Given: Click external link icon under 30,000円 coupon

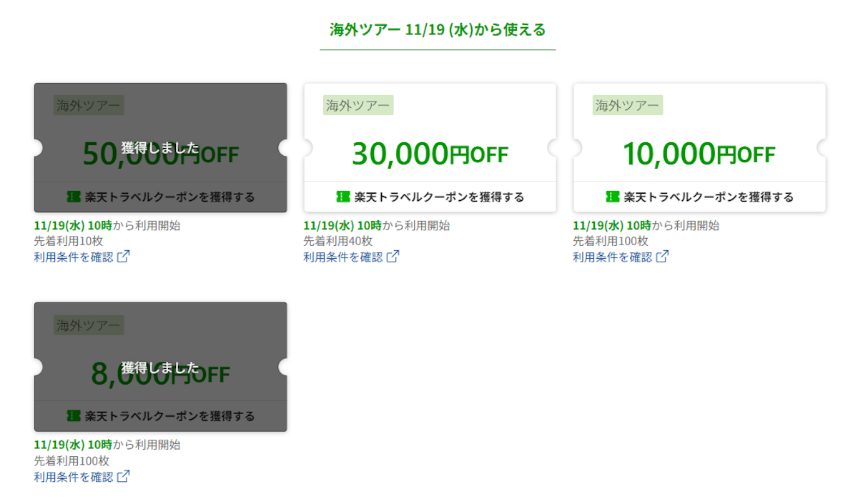Looking at the screenshot, I should (393, 257).
